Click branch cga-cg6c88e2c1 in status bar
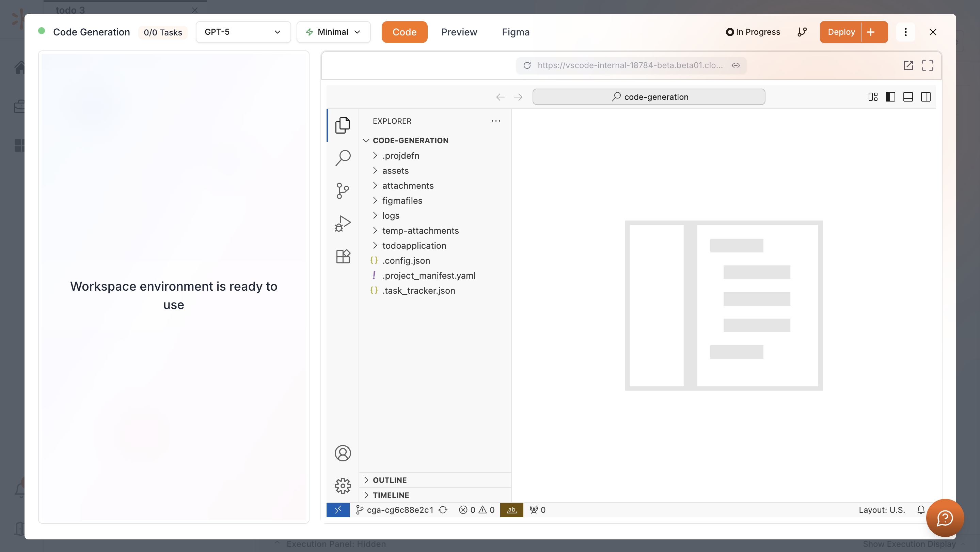Viewport: 980px width, 552px height. coord(394,510)
